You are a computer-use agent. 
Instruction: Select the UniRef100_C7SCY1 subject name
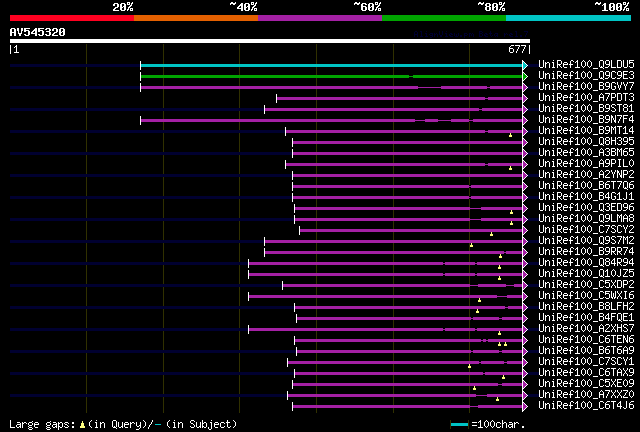586,362
